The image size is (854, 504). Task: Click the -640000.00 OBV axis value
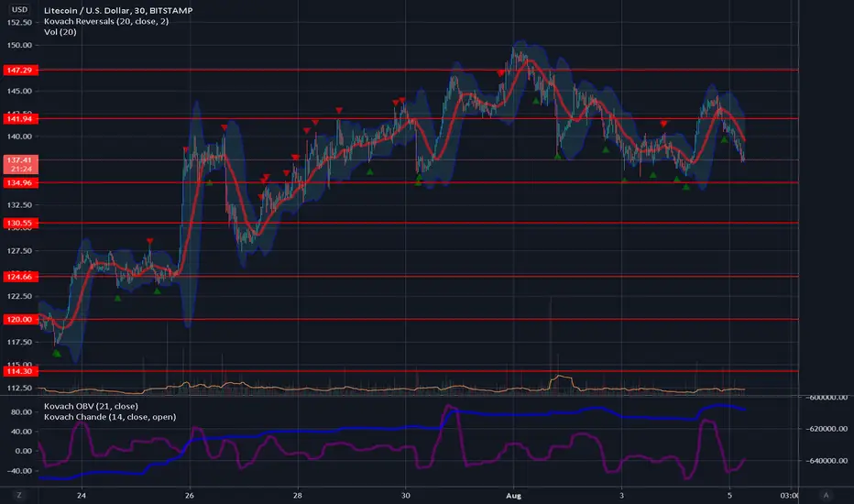827,461
